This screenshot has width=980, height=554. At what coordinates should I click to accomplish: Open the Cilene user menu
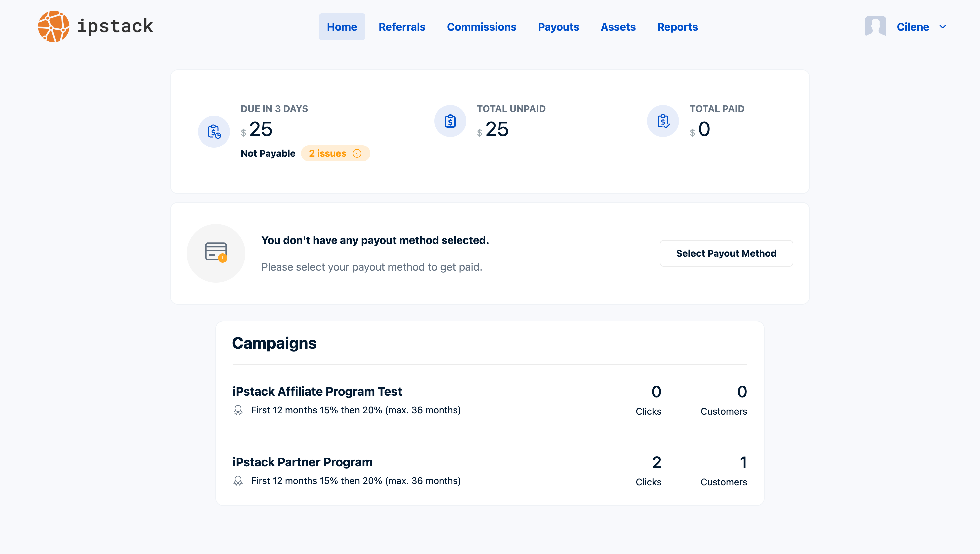pyautogui.click(x=912, y=27)
